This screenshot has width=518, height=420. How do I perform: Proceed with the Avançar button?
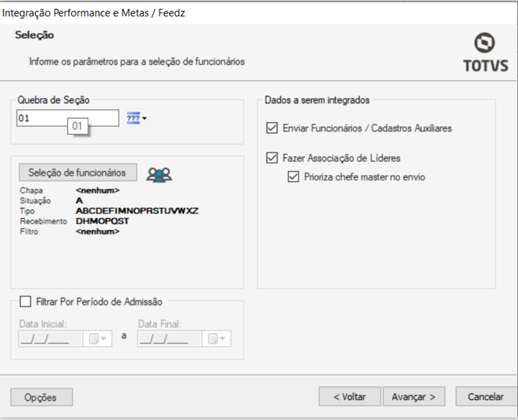click(x=414, y=397)
